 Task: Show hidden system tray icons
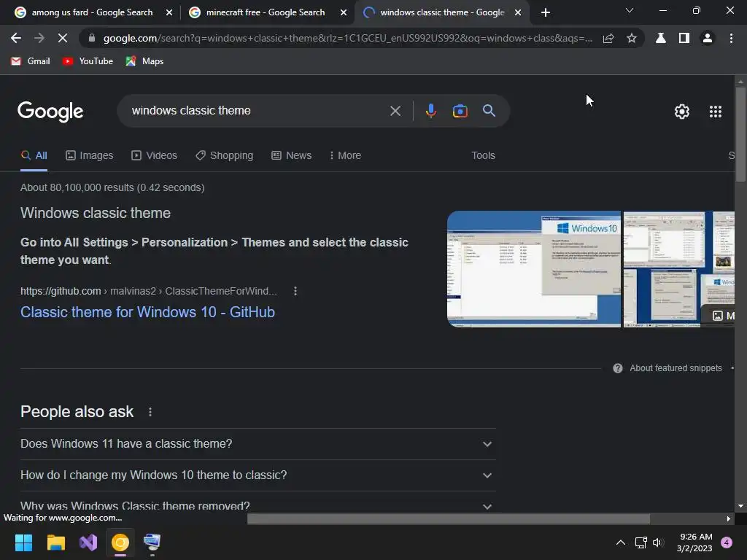coord(621,542)
